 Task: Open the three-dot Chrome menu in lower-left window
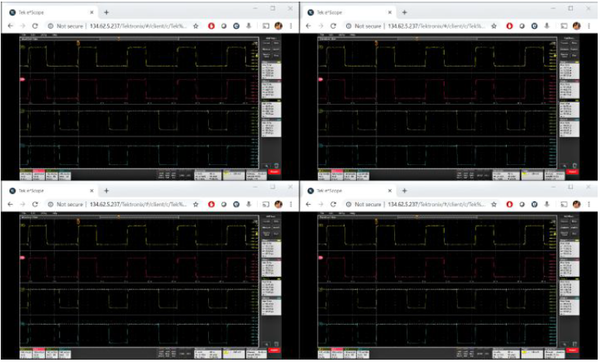[x=291, y=204]
